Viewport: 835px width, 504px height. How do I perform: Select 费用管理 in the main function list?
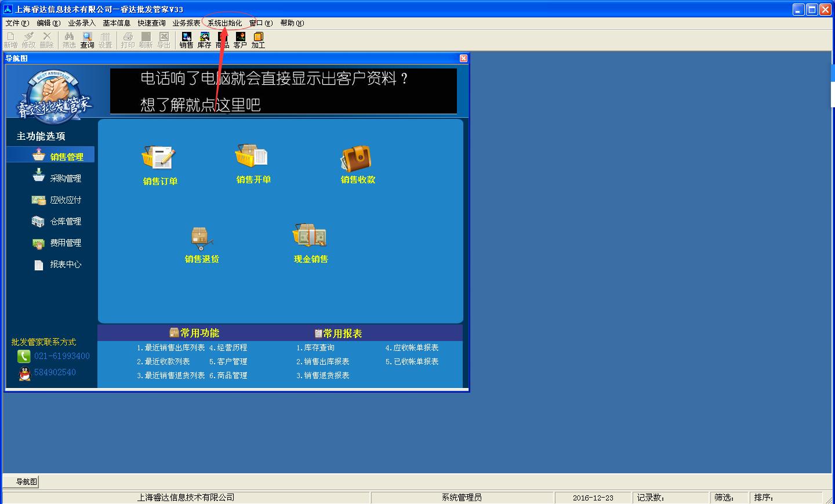[57, 243]
